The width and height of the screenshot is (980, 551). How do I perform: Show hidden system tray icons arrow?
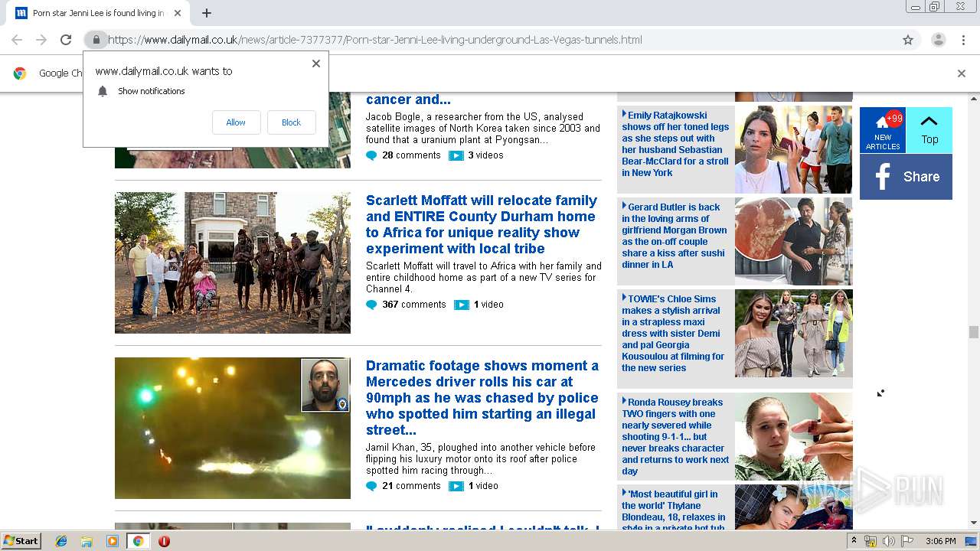[854, 541]
